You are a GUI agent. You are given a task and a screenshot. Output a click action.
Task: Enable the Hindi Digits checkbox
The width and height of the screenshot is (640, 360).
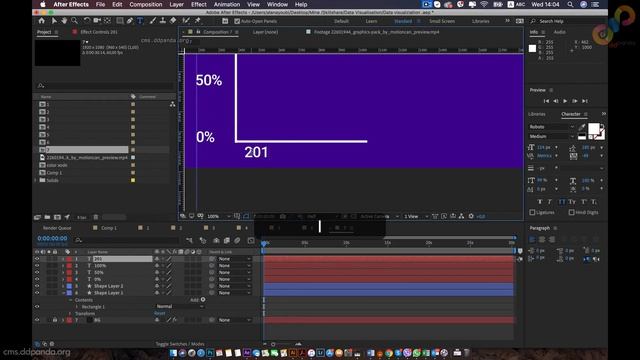pyautogui.click(x=571, y=212)
